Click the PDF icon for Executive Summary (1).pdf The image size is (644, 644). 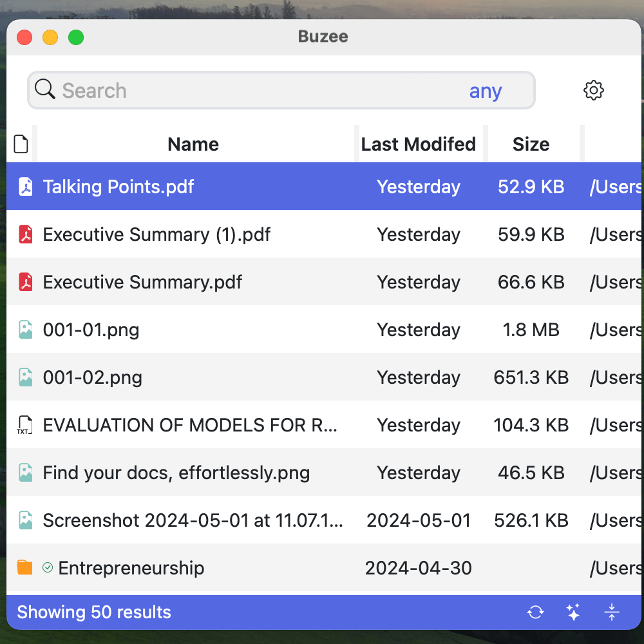pos(25,234)
